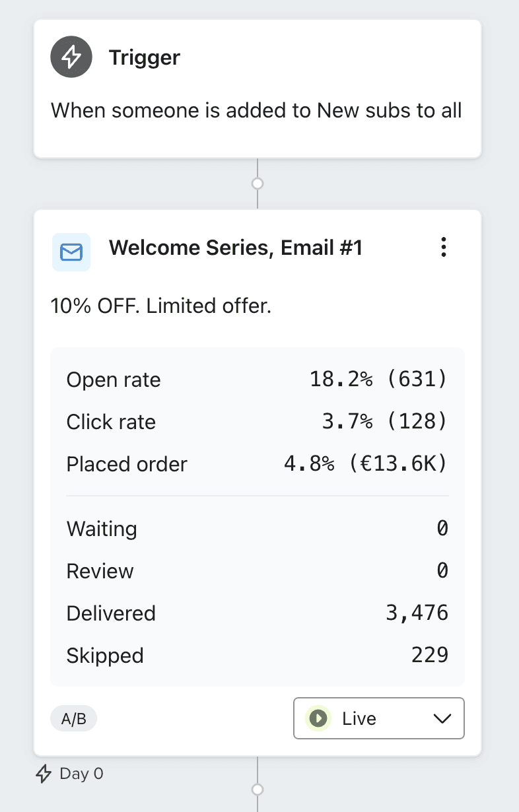Click the connector node below the Trigger card
This screenshot has height=812, width=519.
click(258, 183)
